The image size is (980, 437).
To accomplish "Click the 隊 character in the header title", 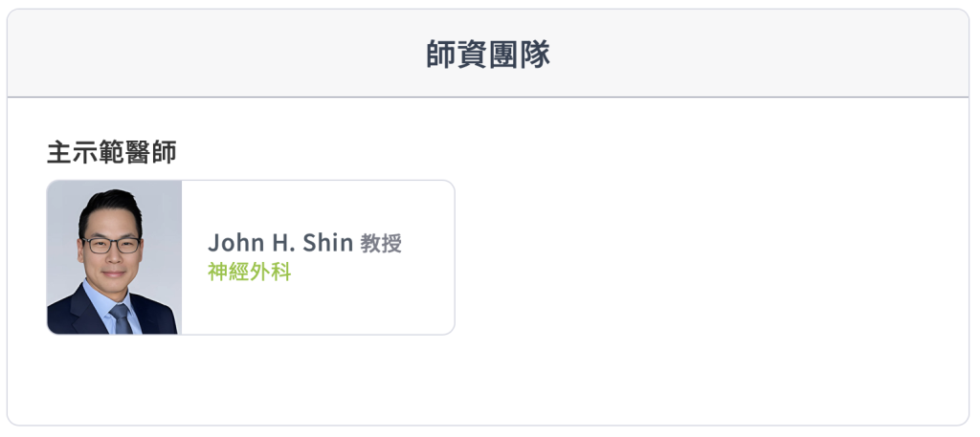I will (535, 54).
